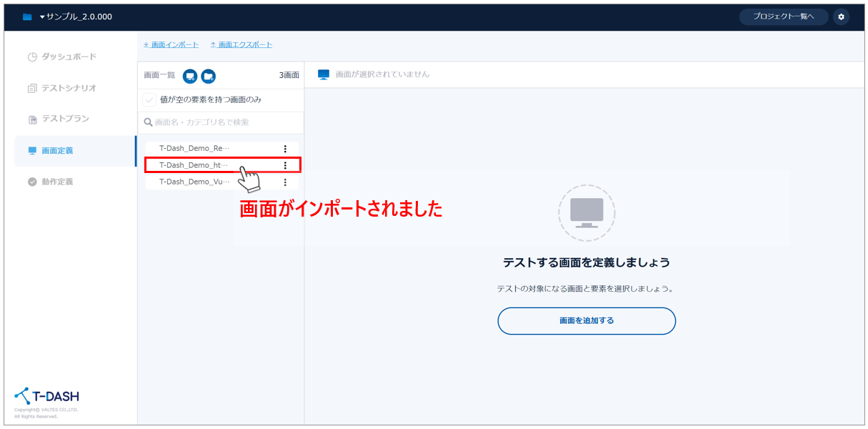The width and height of the screenshot is (868, 429).
Task: Expand the サンプル_2.0.000 project dropdown
Action: [75, 17]
